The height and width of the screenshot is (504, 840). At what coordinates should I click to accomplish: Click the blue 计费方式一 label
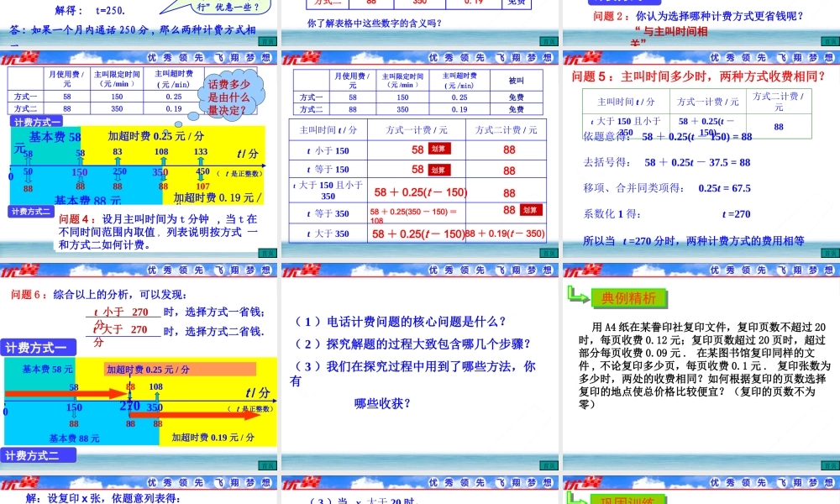[x=38, y=347]
